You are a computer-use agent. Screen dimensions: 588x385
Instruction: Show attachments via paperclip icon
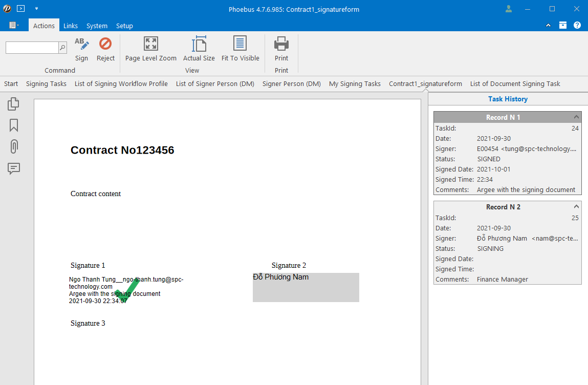(x=14, y=147)
